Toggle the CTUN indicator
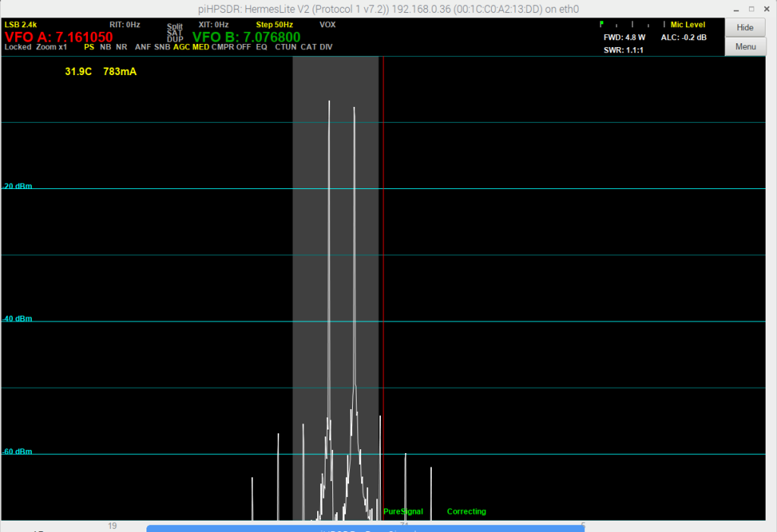Viewport: 777px width, 532px height. (285, 47)
